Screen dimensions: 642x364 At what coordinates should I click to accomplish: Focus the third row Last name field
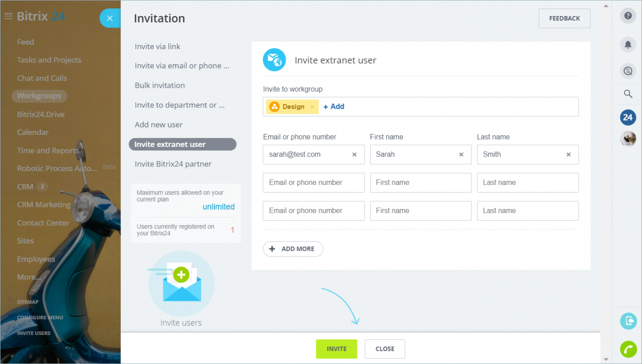(528, 211)
